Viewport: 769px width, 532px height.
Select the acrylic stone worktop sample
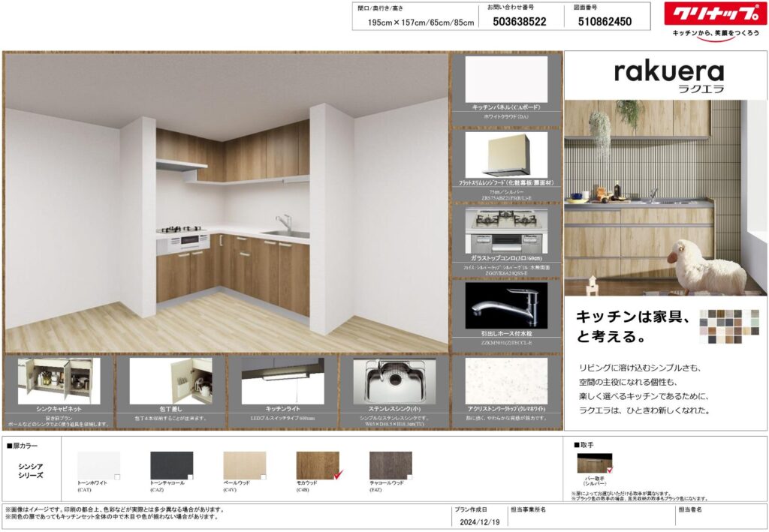(506, 380)
